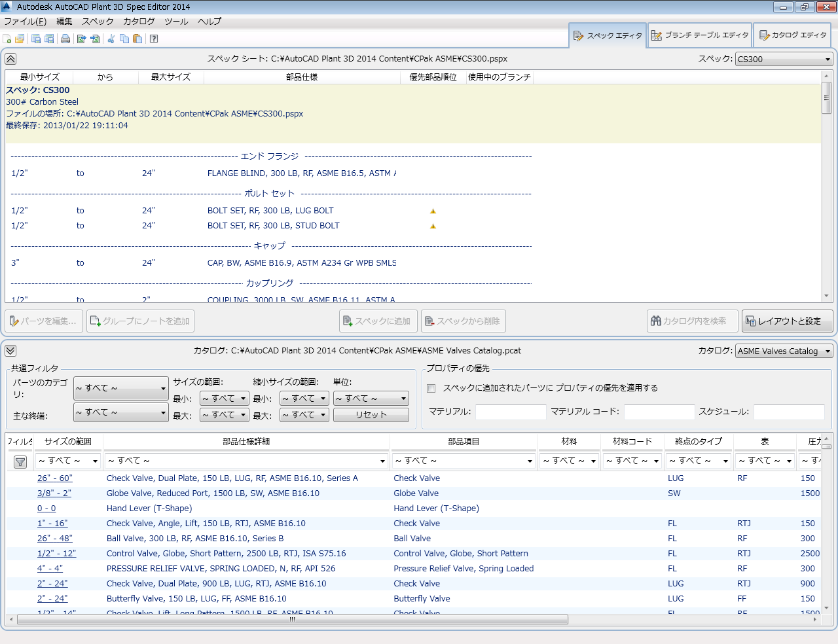The width and height of the screenshot is (838, 644).
Task: Click warning icon on LUG BOLT row
Action: (433, 211)
